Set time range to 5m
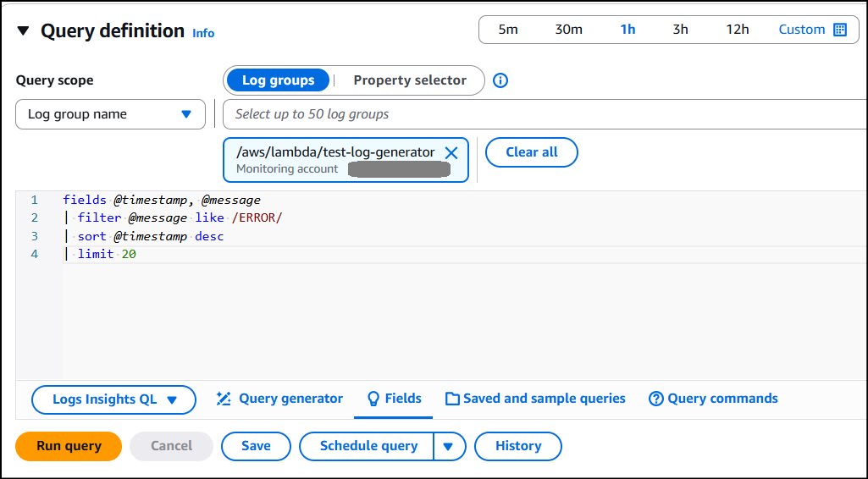868x479 pixels. tap(508, 30)
